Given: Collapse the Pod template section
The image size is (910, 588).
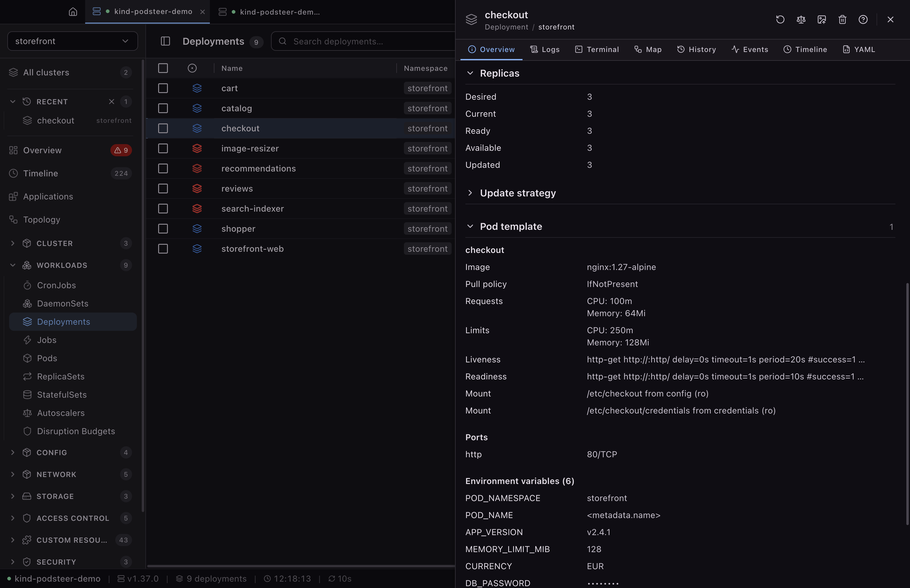Looking at the screenshot, I should (x=470, y=227).
